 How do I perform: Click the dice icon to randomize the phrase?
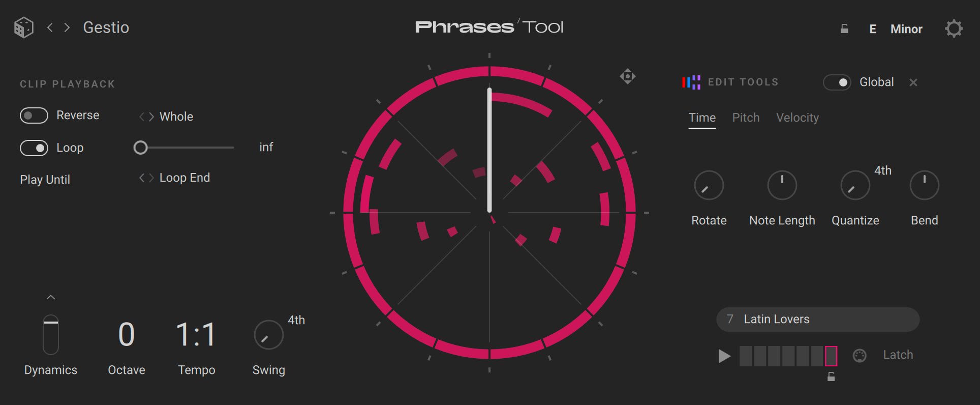point(23,26)
